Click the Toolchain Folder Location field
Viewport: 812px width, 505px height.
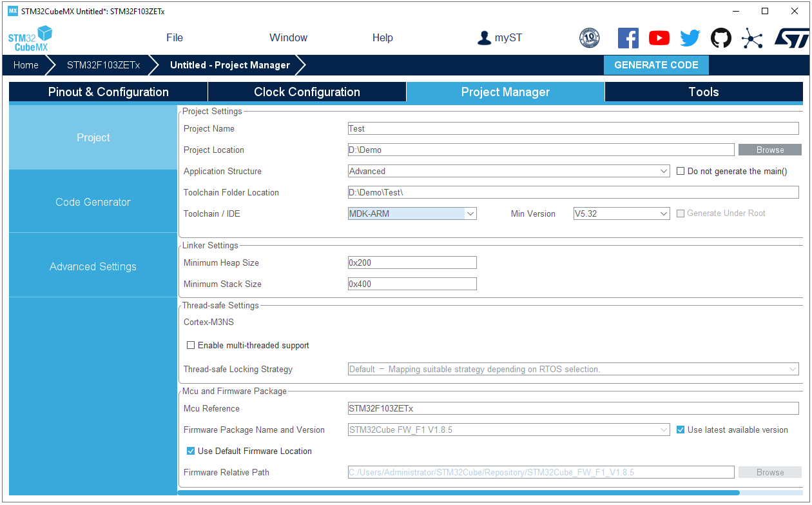(x=573, y=192)
